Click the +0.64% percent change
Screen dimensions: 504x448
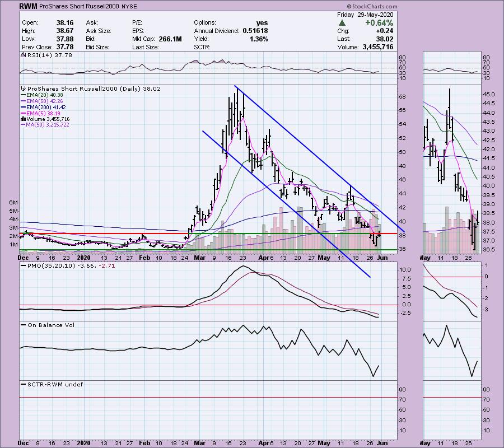379,23
